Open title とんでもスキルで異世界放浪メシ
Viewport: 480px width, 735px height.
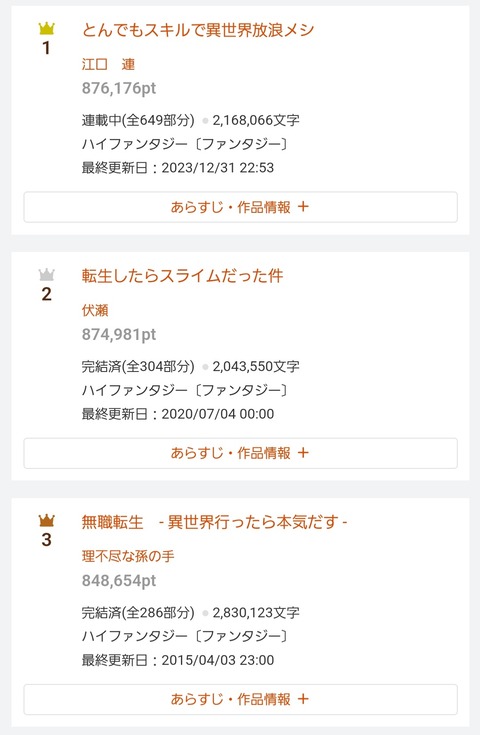point(198,30)
